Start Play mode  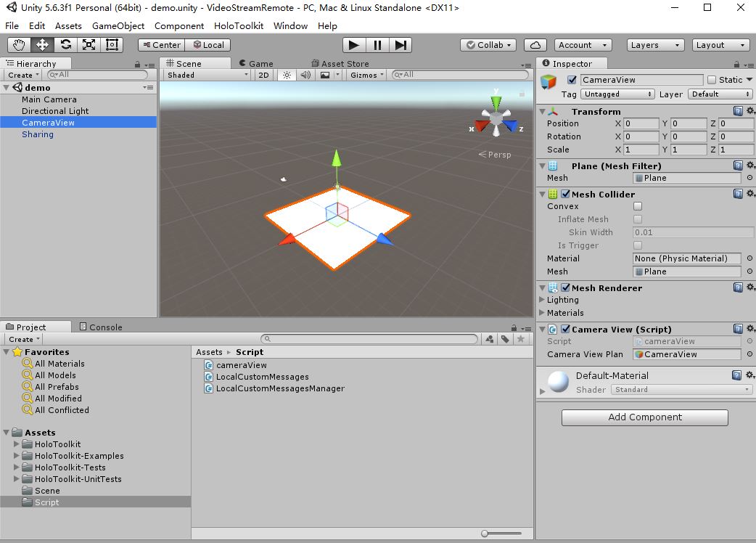354,45
